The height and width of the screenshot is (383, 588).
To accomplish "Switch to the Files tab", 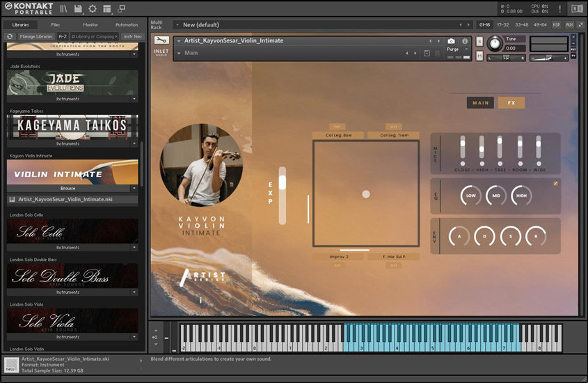I will coord(55,24).
